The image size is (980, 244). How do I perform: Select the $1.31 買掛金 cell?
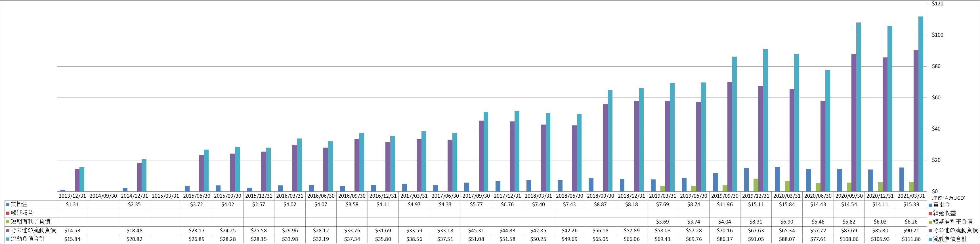pos(72,205)
